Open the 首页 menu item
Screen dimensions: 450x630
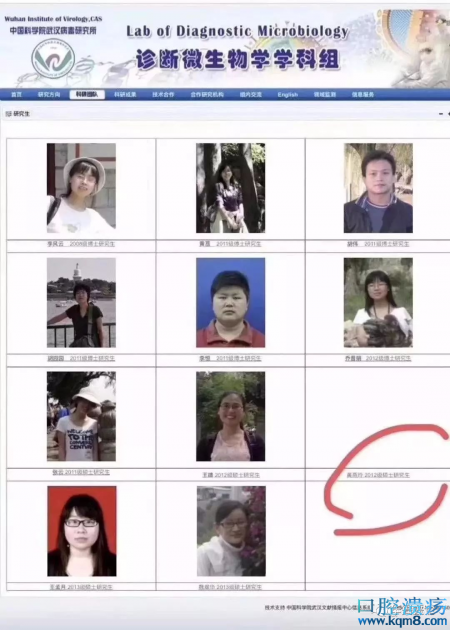pyautogui.click(x=16, y=94)
